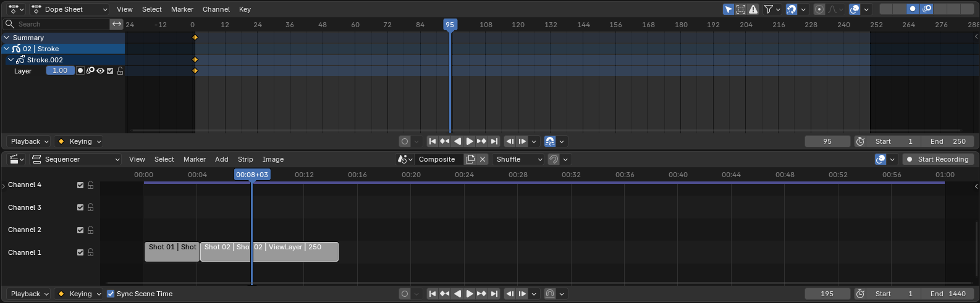The image size is (980, 303).
Task: Collapse the Summary channel
Action: coord(7,38)
